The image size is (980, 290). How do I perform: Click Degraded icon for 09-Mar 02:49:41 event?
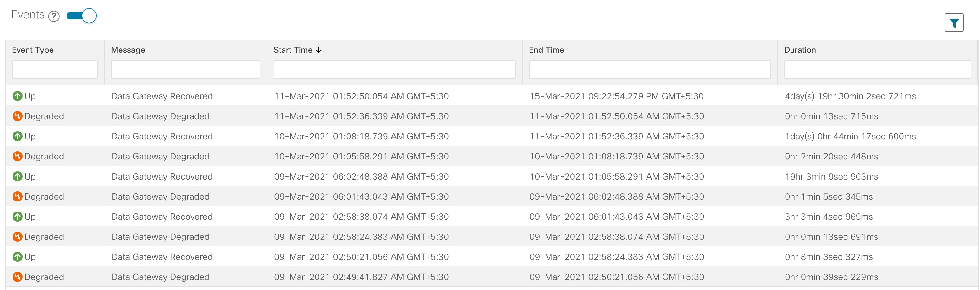[x=18, y=277]
